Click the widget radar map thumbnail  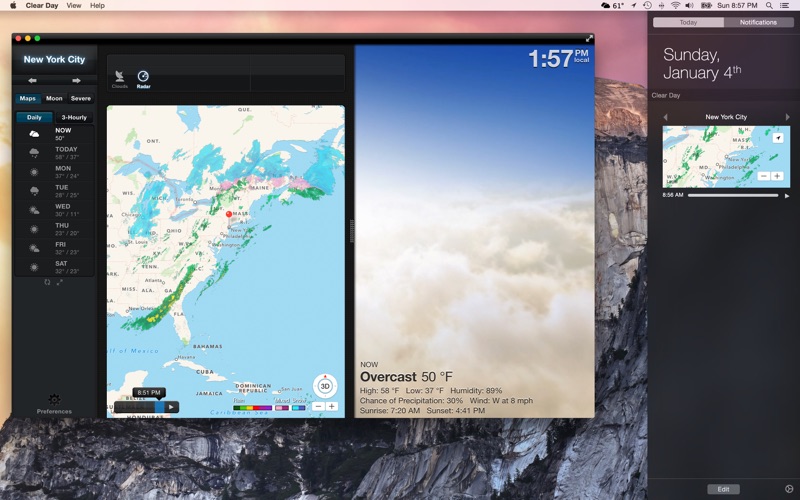pos(726,157)
